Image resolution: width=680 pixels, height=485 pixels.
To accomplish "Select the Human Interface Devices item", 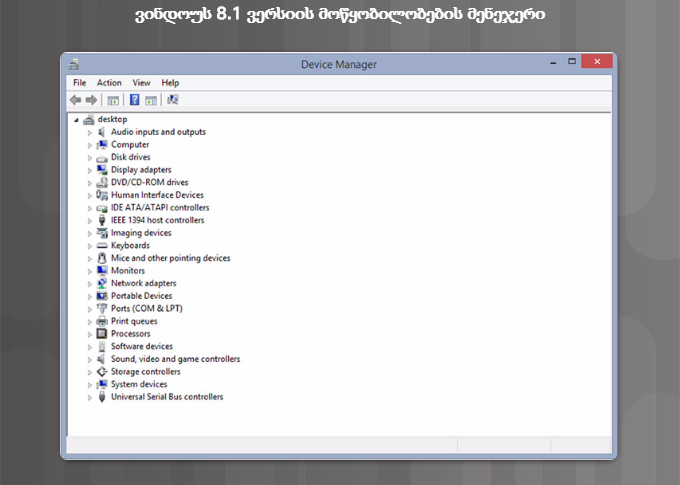I will (157, 195).
